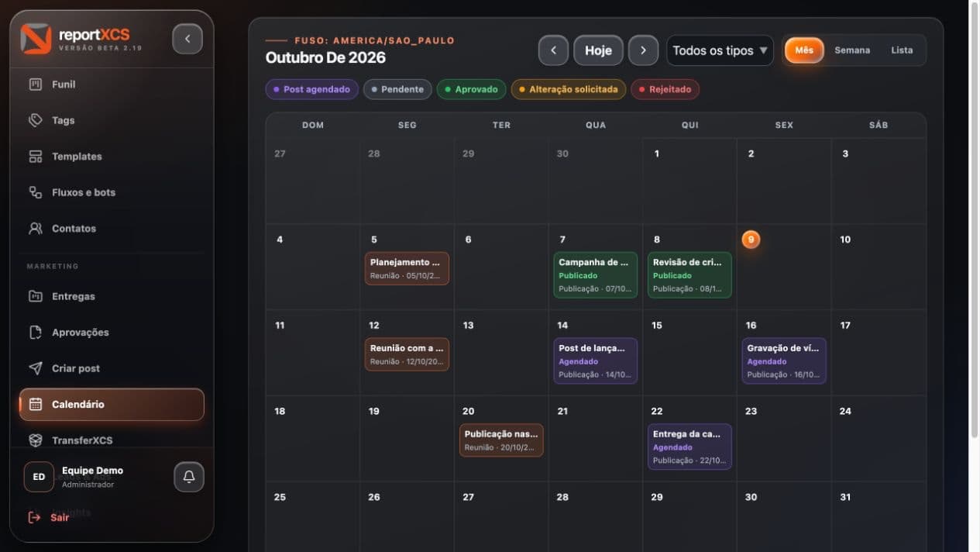Click the DOM weekday header
The width and height of the screenshot is (980, 552).
point(313,125)
